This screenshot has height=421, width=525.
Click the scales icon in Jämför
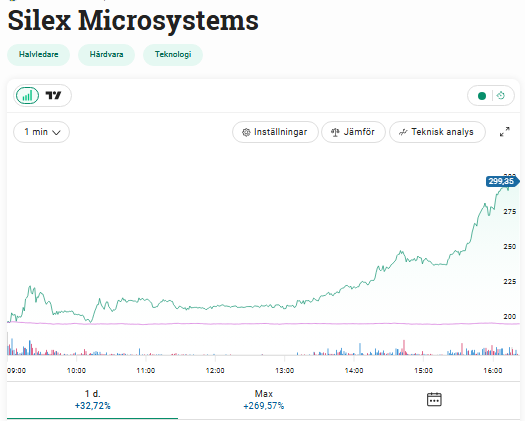click(x=335, y=132)
